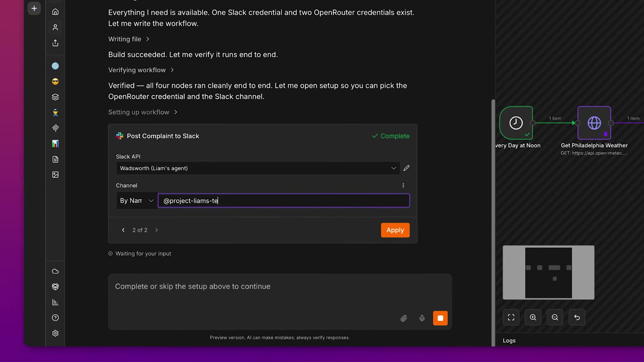Open the Logs panel
Image resolution: width=644 pixels, height=362 pixels.
tap(509, 341)
